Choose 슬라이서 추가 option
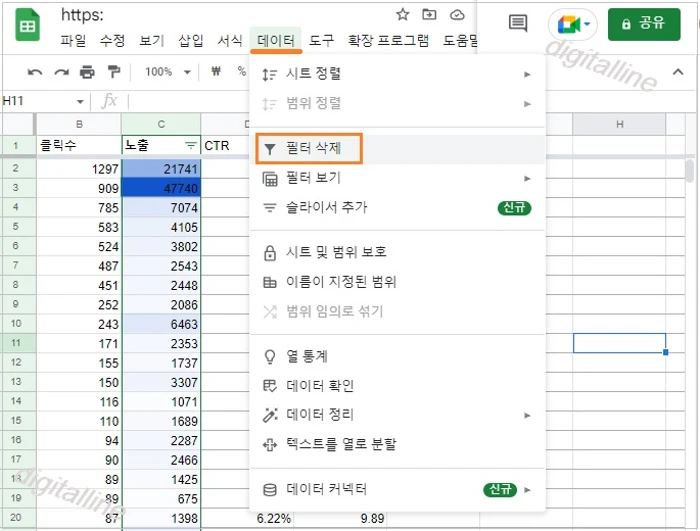This screenshot has width=700, height=531. click(397, 208)
